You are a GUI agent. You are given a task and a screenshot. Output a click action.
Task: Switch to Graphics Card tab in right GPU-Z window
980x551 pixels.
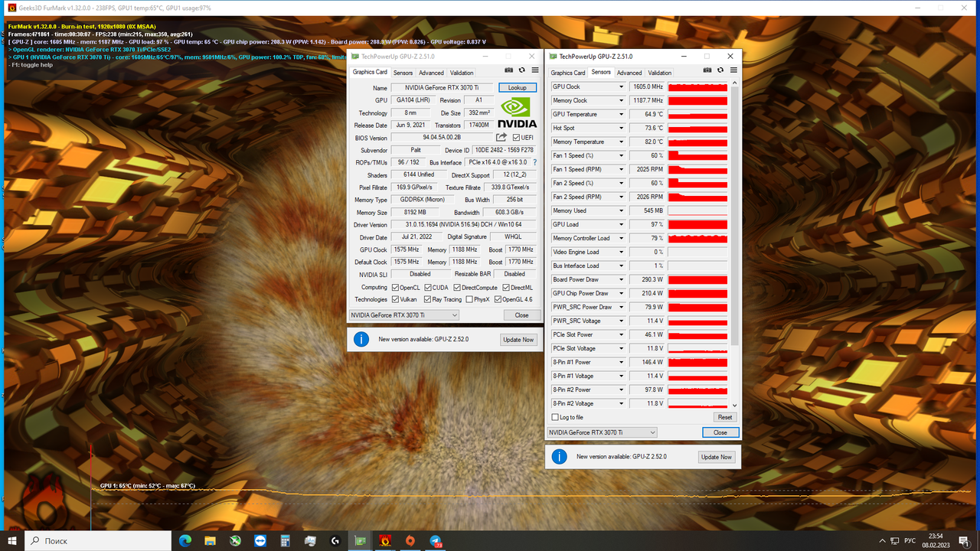tap(568, 73)
